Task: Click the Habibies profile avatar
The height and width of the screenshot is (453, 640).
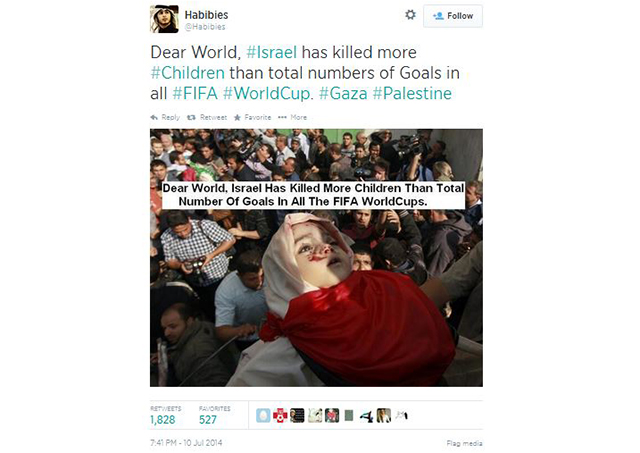Action: [x=164, y=19]
